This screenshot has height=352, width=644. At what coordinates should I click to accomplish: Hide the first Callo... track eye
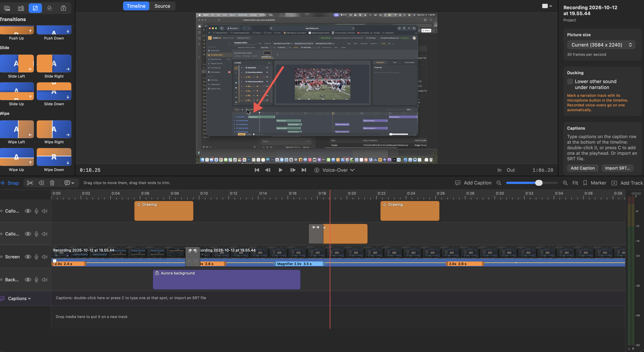[x=28, y=211]
